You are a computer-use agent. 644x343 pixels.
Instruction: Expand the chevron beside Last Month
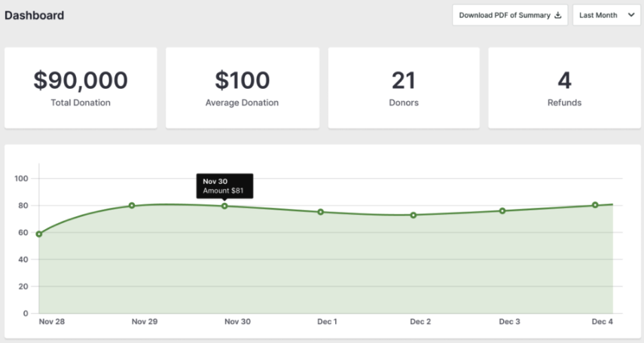[630, 15]
